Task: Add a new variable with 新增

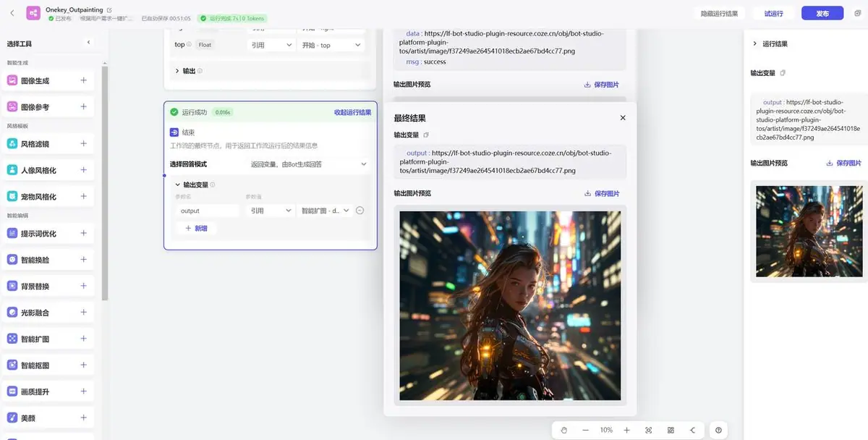Action: point(196,228)
